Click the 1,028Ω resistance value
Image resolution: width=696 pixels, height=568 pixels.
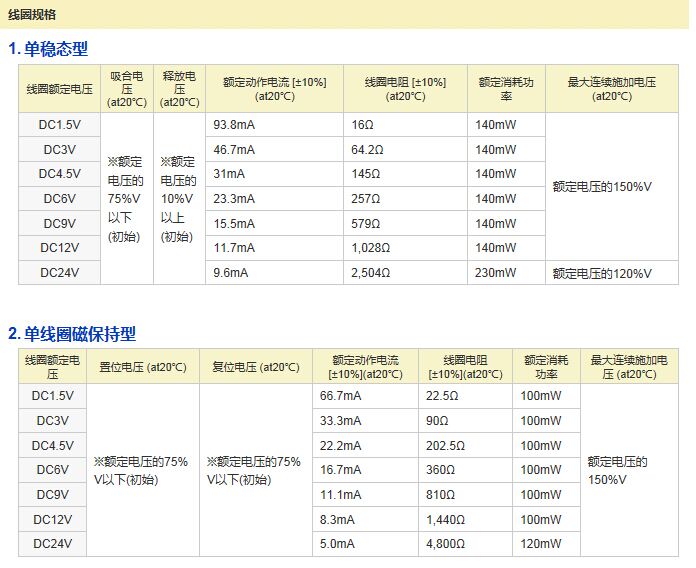tap(370, 248)
